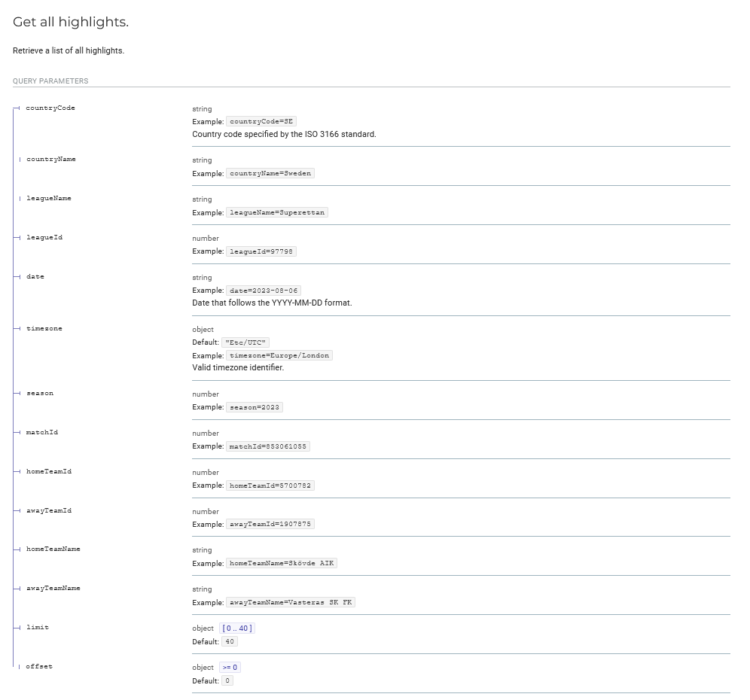The height and width of the screenshot is (700, 750).
Task: Click 'Retrieve a list of all highlights' text
Action: (69, 50)
